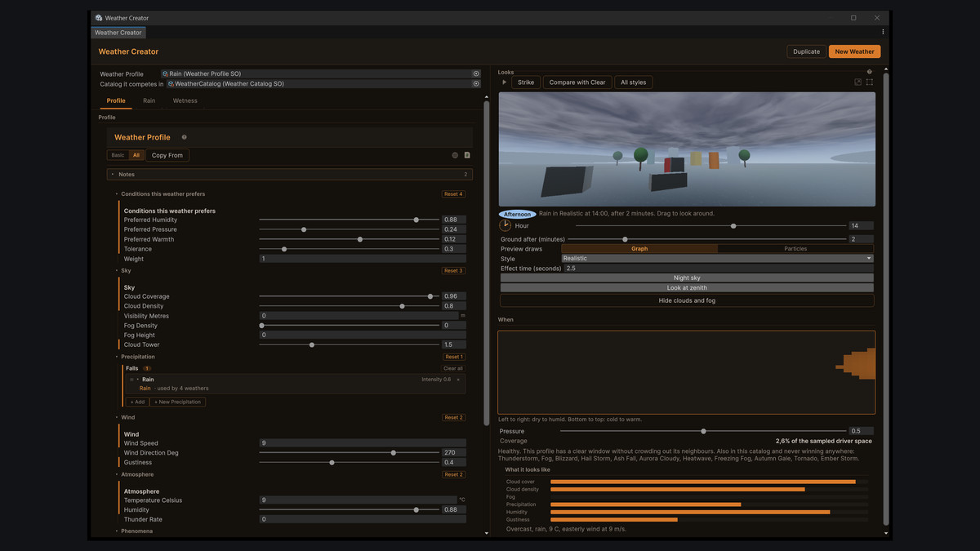
Task: Select the Weather Creator window tab
Action: (118, 33)
